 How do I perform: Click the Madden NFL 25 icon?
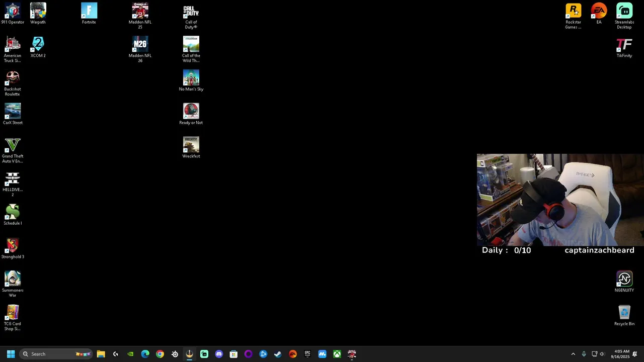click(140, 16)
